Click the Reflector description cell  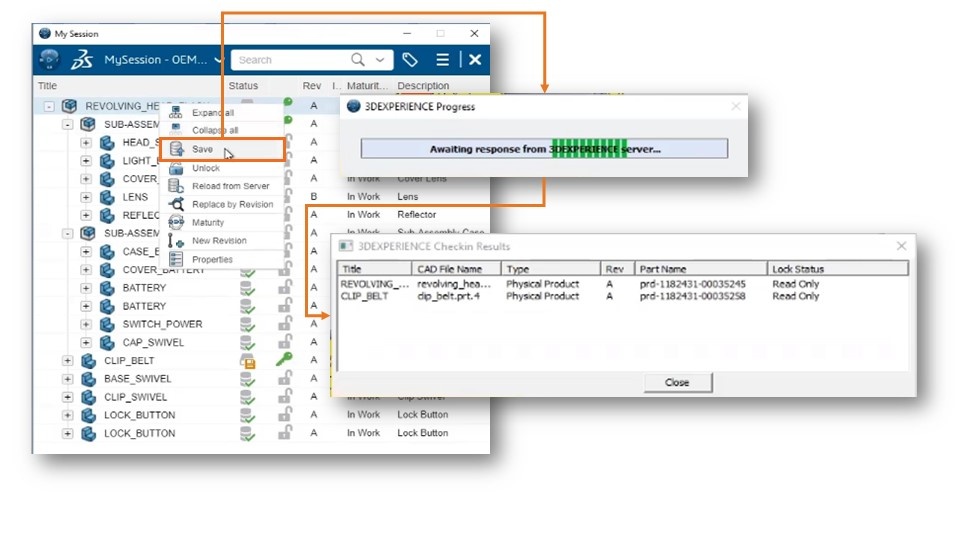click(x=416, y=214)
